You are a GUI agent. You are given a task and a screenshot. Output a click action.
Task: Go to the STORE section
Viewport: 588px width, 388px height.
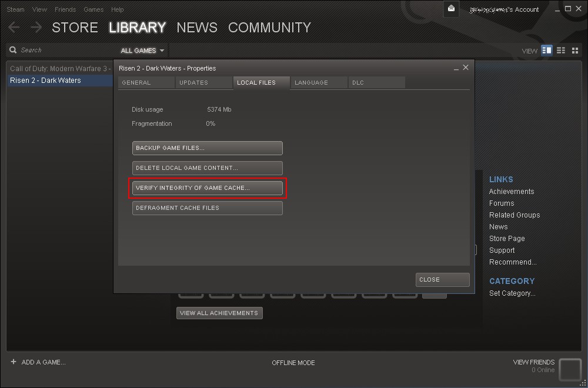[x=75, y=28]
